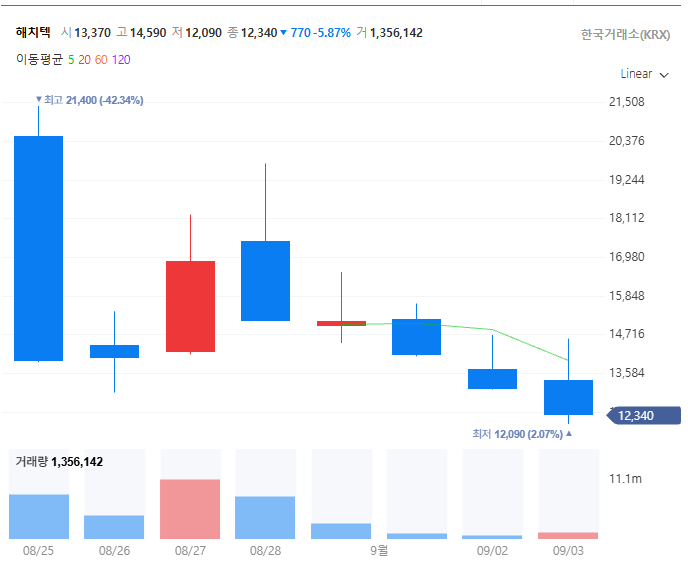Click the 09/03 red volume bar
This screenshot has height=585, width=688.
tap(568, 535)
